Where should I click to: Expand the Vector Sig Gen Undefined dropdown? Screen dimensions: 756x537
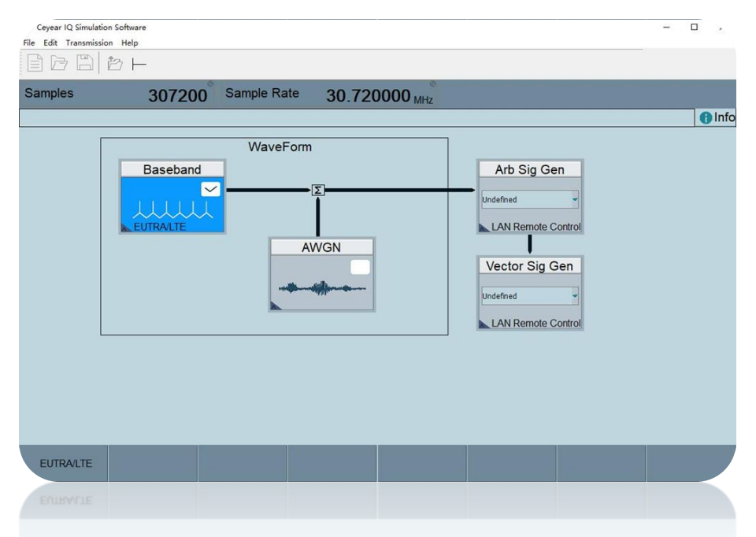click(574, 297)
